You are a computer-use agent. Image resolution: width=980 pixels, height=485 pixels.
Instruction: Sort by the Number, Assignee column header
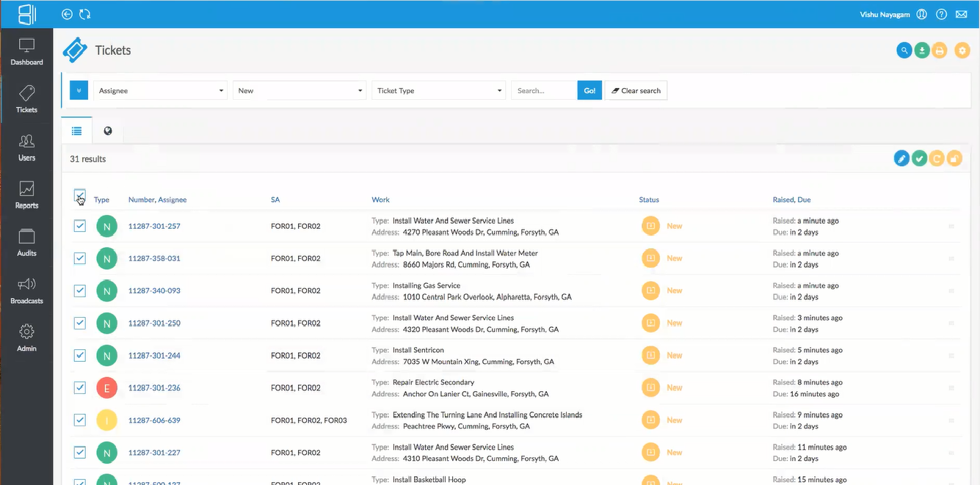tap(157, 200)
